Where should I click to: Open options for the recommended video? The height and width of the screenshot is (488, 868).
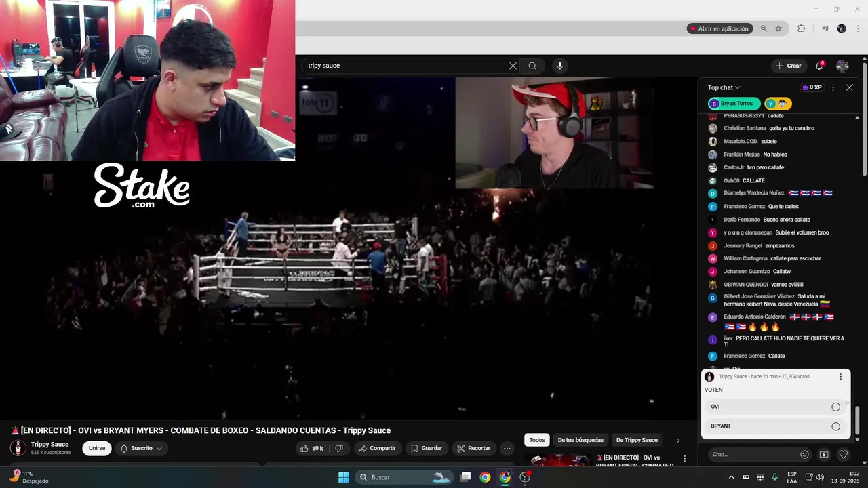[684, 459]
